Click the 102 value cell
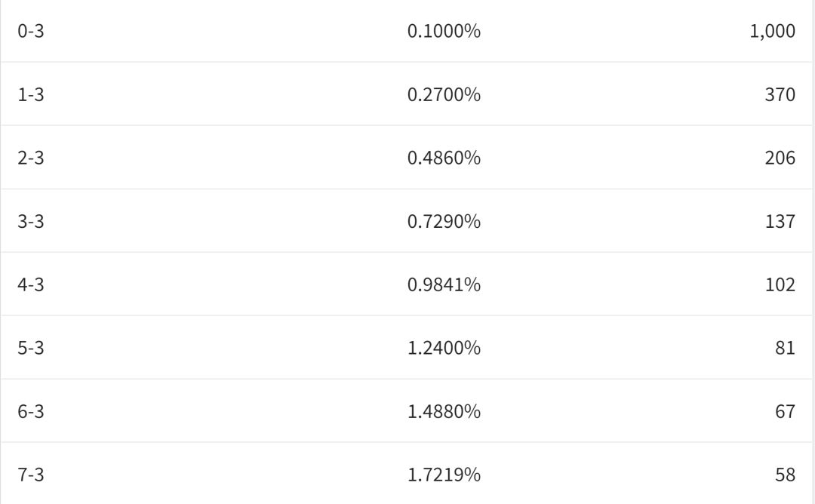815x504 pixels. pos(780,284)
